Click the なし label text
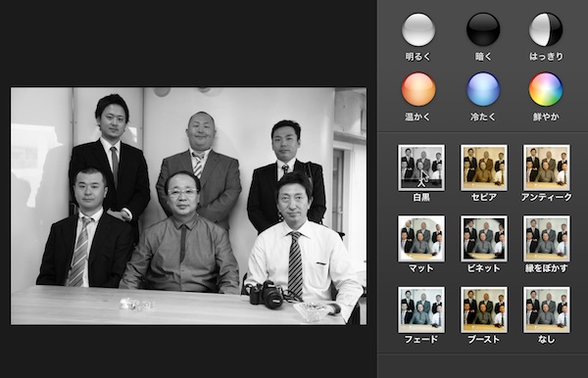 click(x=547, y=340)
